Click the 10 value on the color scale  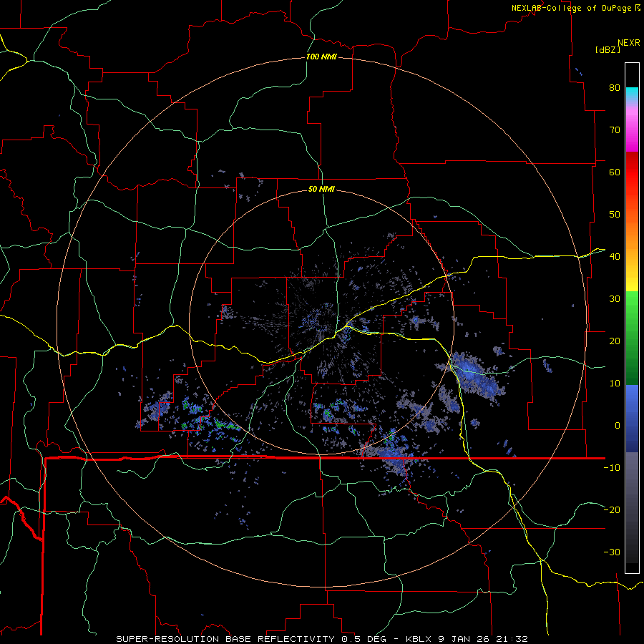[615, 384]
